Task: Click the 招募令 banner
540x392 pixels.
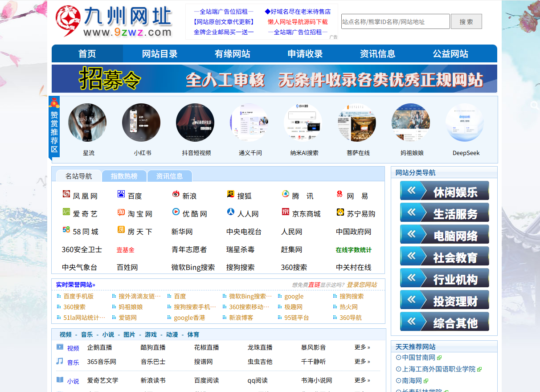Action: pos(274,79)
